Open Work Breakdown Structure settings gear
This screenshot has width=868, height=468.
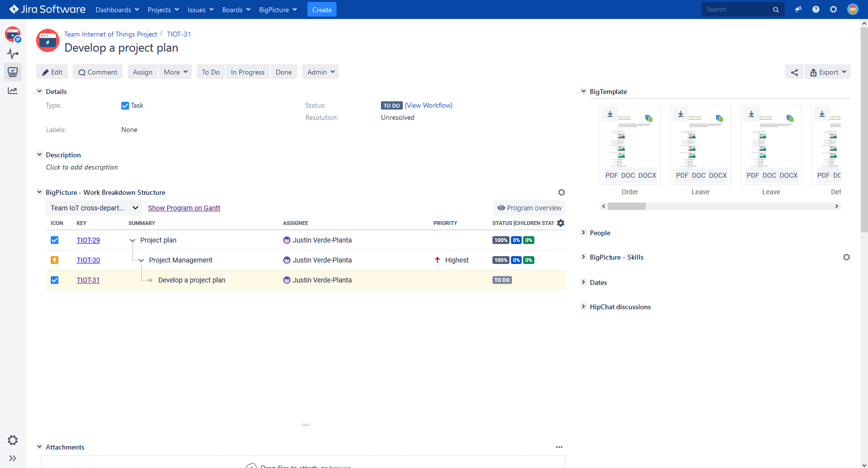coord(562,192)
